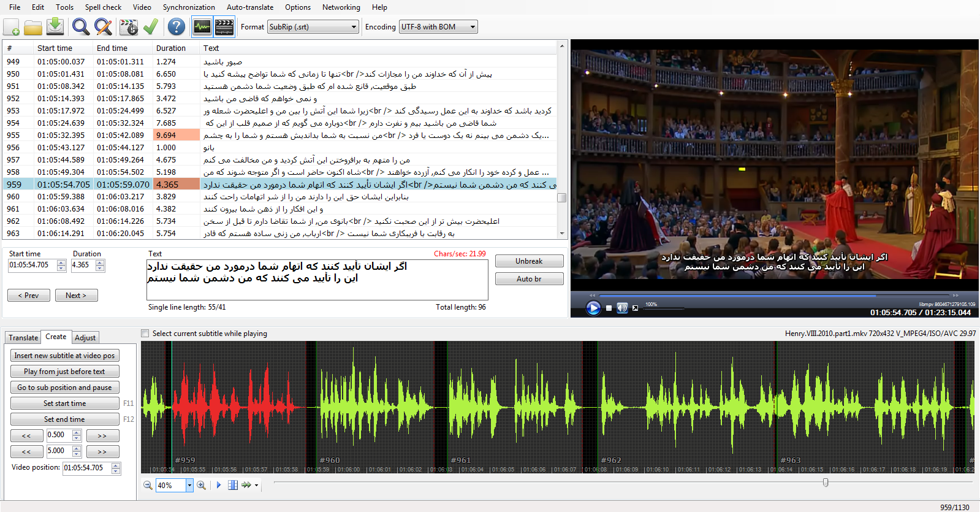Viewport: 980px width, 512px height.
Task: Click the video player seek progress bar
Action: [774, 296]
